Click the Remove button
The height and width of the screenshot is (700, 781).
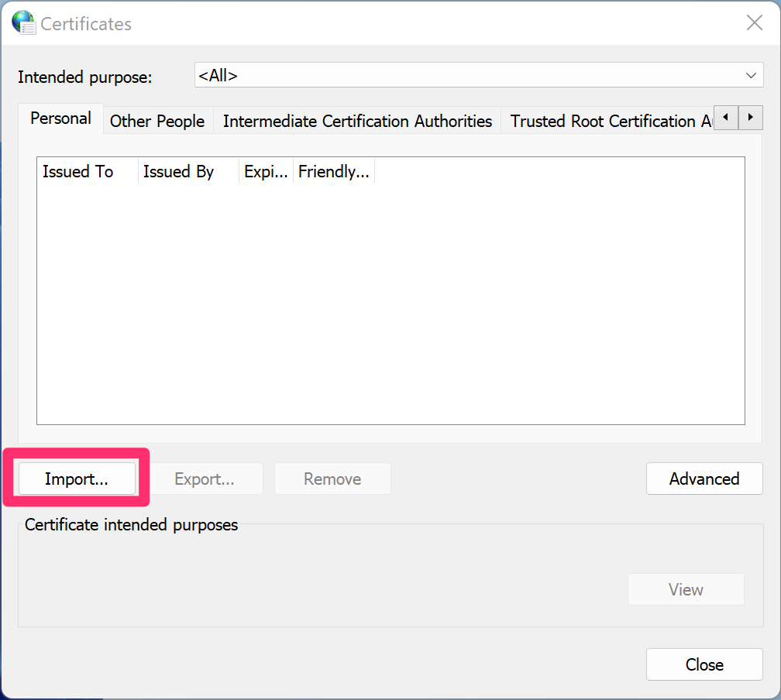[332, 479]
